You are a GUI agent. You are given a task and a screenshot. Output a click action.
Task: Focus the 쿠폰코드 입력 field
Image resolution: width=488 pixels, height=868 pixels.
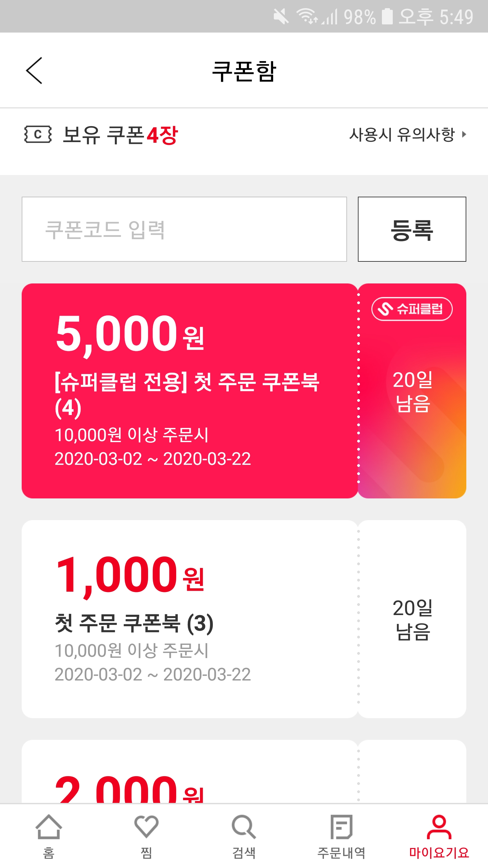(x=184, y=229)
